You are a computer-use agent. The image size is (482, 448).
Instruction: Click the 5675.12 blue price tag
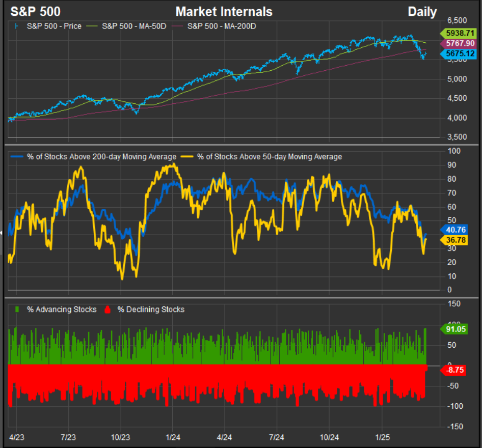(x=459, y=54)
